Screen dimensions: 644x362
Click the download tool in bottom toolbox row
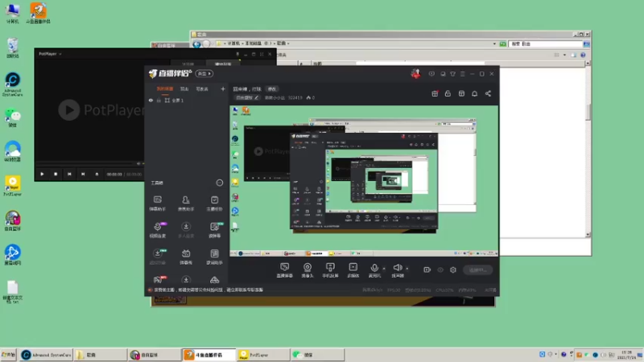(x=186, y=280)
